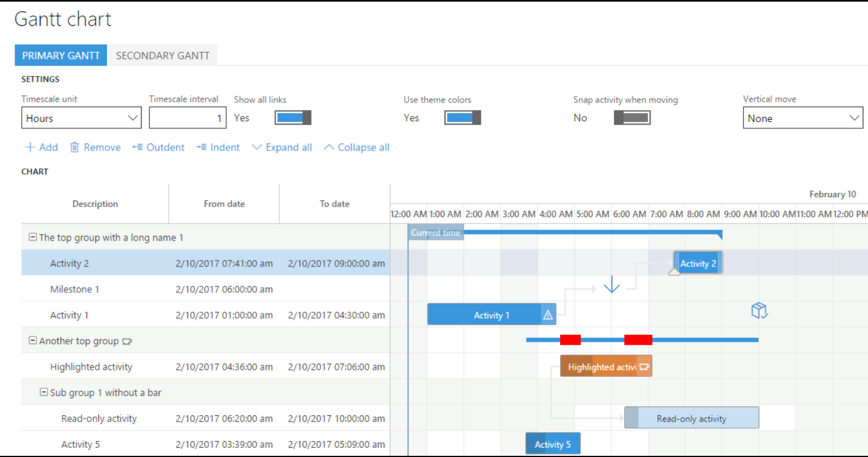Click the milestone down-arrow marker
This screenshot has height=457, width=868.
[x=612, y=285]
